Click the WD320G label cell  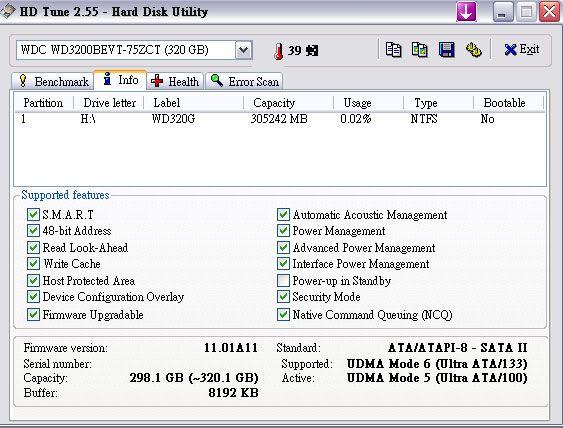point(173,119)
